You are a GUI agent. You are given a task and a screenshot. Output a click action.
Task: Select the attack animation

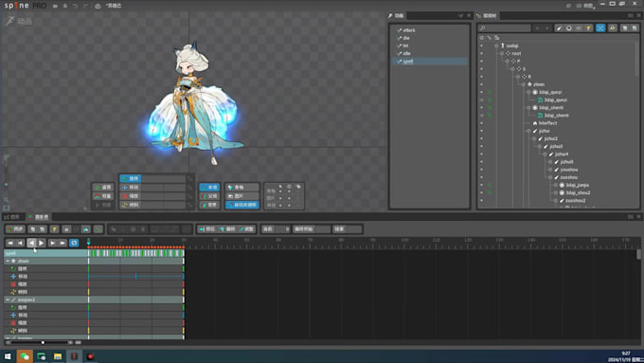(x=409, y=30)
